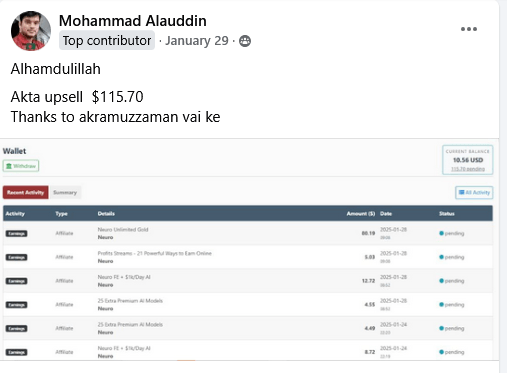Click Earnings badge on Neuro Unlimited Gold row
This screenshot has height=373, width=507.
[x=16, y=233]
